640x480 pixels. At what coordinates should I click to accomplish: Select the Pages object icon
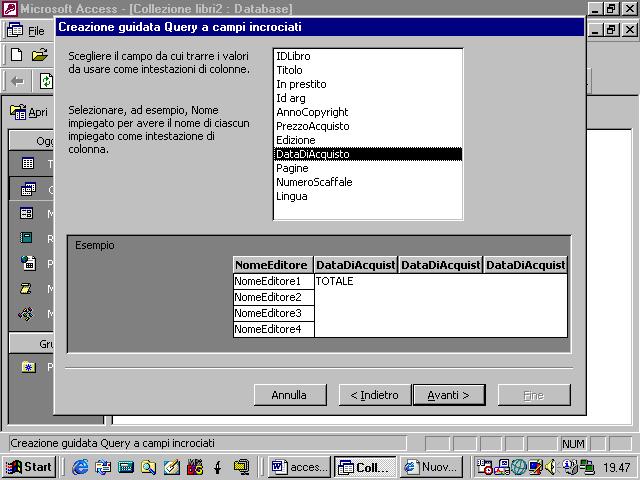point(28,263)
